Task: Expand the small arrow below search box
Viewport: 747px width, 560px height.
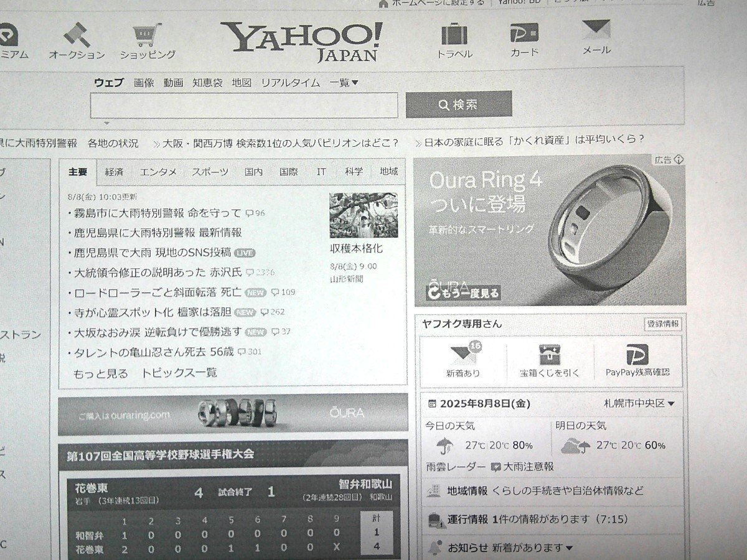Action: 106,123
